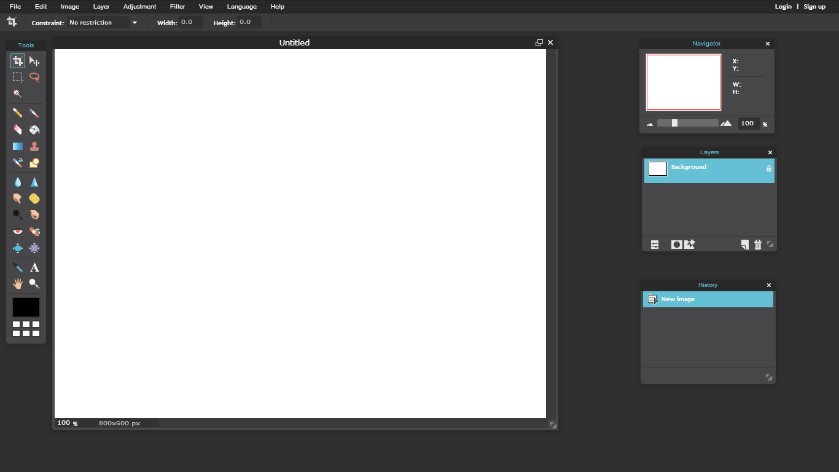Select the Clone Stamp tool
The height and width of the screenshot is (472, 839).
coord(34,146)
